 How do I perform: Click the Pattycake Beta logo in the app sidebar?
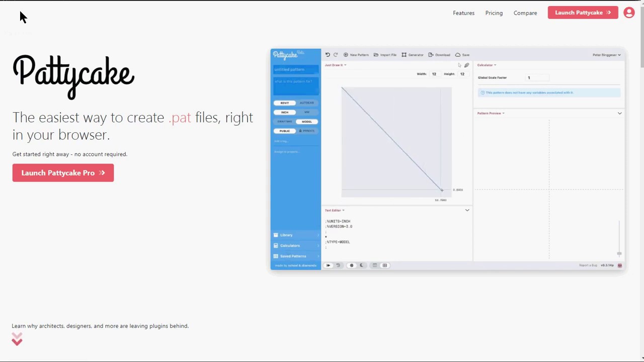point(288,55)
